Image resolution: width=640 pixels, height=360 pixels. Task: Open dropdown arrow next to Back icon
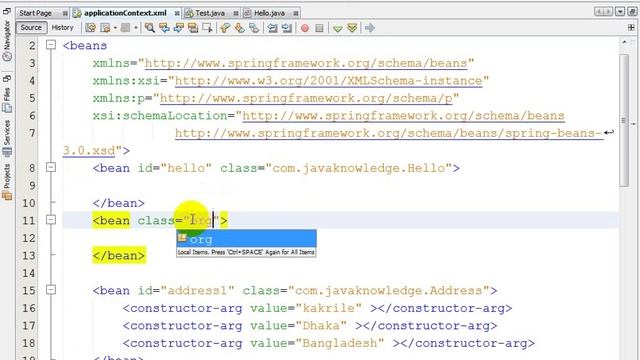coord(116,28)
